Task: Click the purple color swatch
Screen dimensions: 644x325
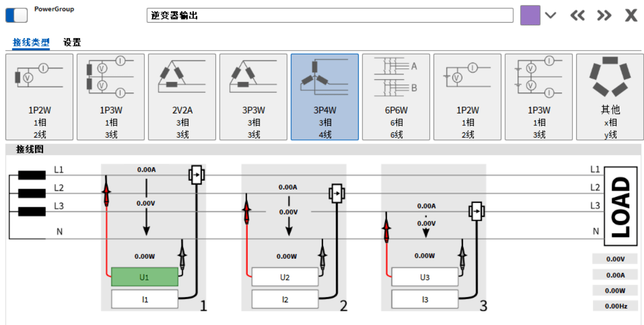Action: [530, 15]
